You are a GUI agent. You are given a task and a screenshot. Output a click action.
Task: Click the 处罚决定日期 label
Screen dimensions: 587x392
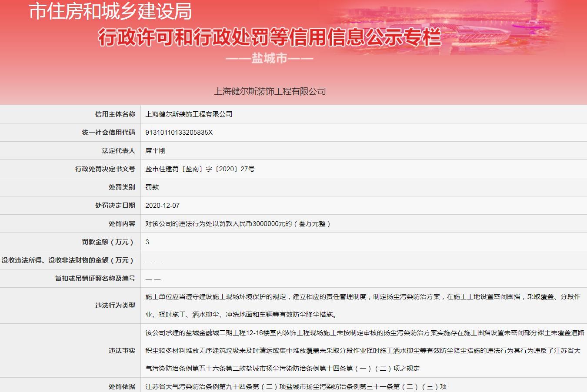click(x=115, y=205)
